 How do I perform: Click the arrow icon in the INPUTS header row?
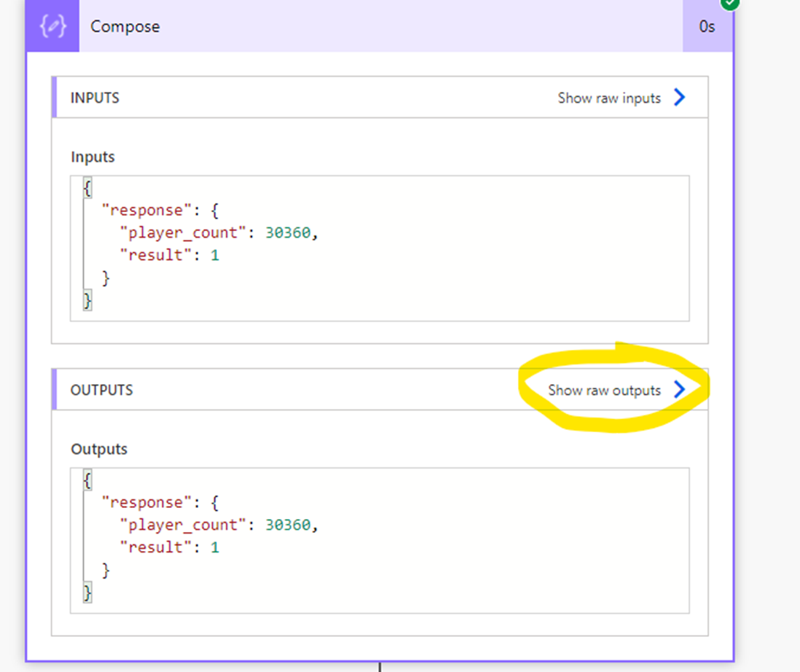pos(678,97)
